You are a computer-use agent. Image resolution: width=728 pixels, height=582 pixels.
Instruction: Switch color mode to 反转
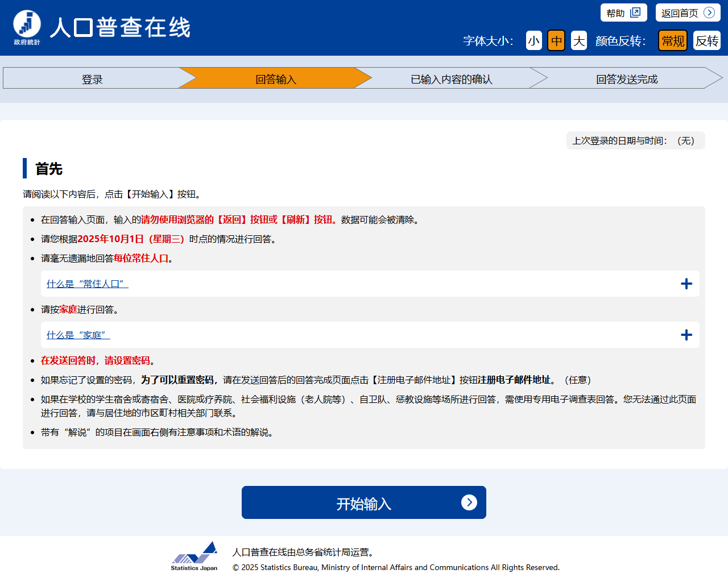pos(706,40)
